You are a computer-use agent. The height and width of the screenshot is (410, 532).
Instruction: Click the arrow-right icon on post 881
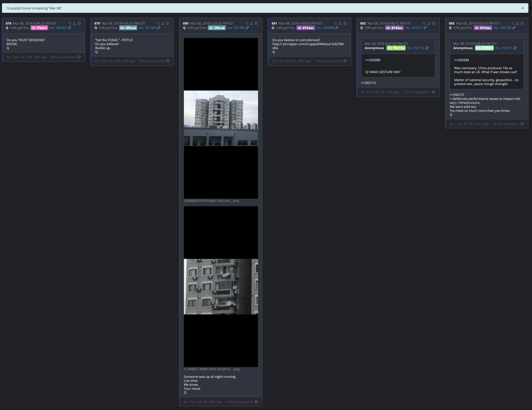pos(345,23)
